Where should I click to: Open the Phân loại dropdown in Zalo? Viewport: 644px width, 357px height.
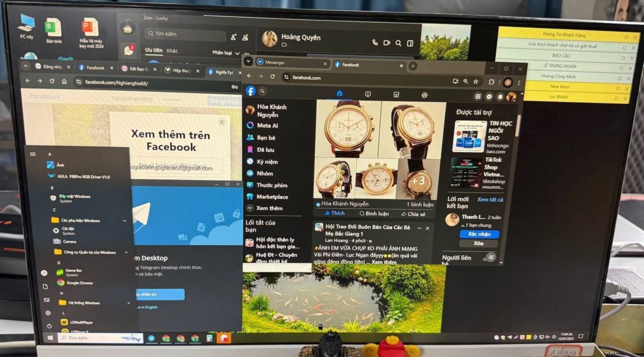pyautogui.click(x=225, y=53)
